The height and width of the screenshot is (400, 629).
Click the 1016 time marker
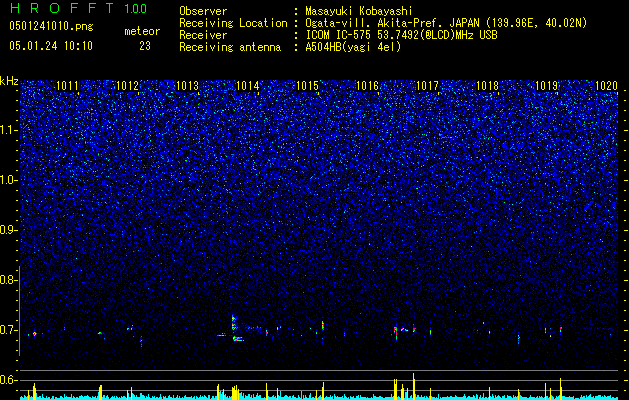tap(367, 85)
